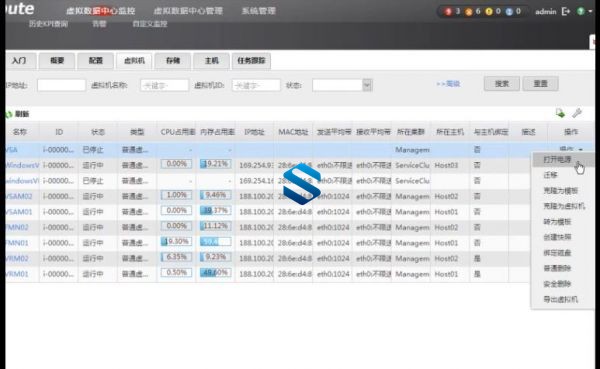Choose 克隆为模板 from the operation menu
This screenshot has width=600, height=369.
click(561, 190)
